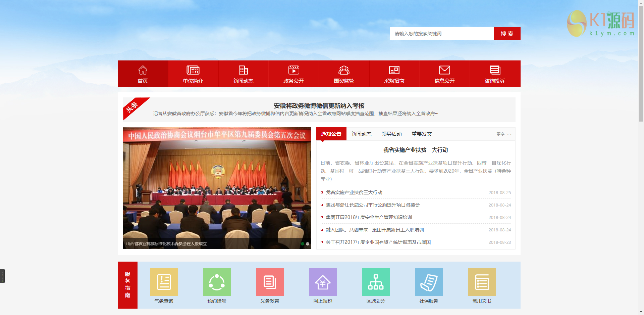Select the green carousel dot indicator
Viewport: 644px width, 315px height.
tap(303, 244)
